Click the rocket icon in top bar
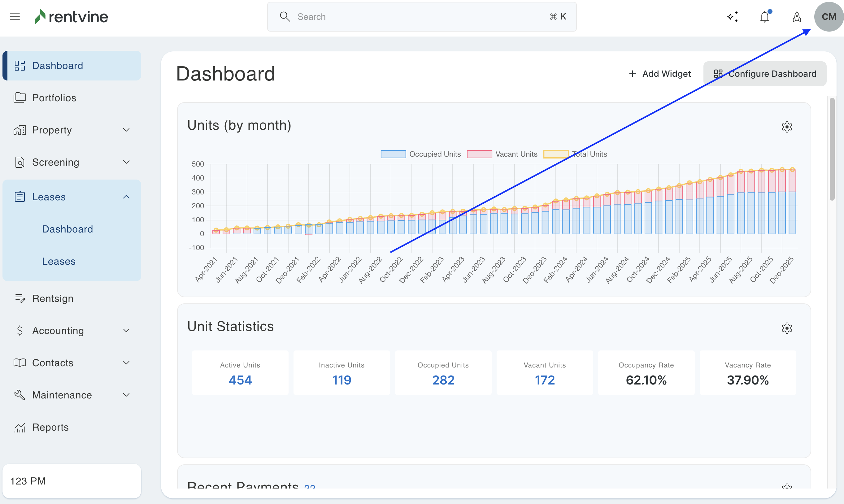This screenshot has height=504, width=844. pos(797,17)
